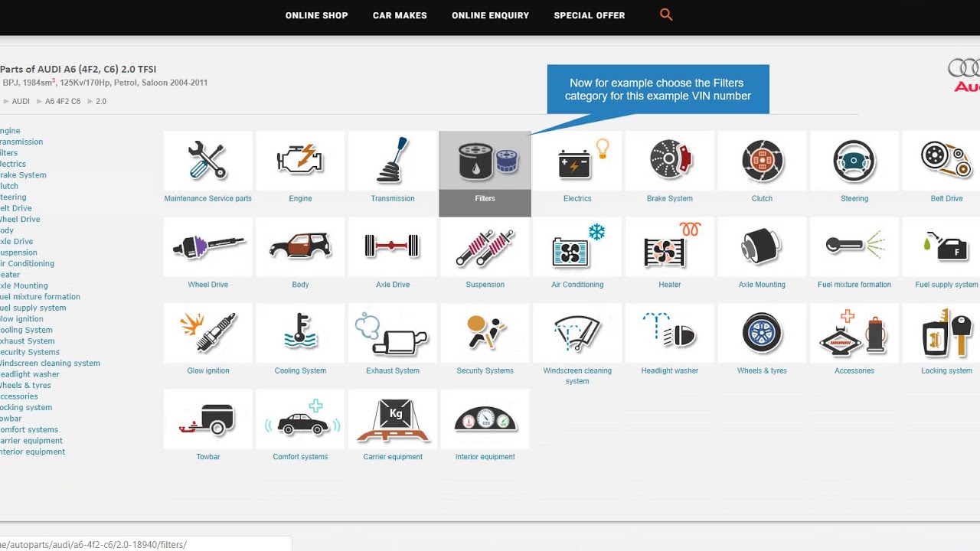Select the Steering wheel icon
Image resolution: width=980 pixels, height=551 pixels.
coord(854,161)
